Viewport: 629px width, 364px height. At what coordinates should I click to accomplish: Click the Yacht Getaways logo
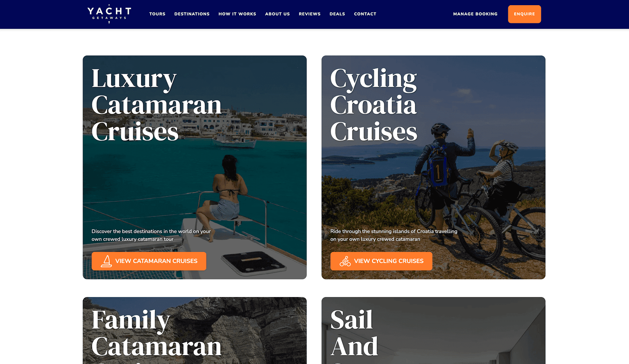click(x=109, y=14)
